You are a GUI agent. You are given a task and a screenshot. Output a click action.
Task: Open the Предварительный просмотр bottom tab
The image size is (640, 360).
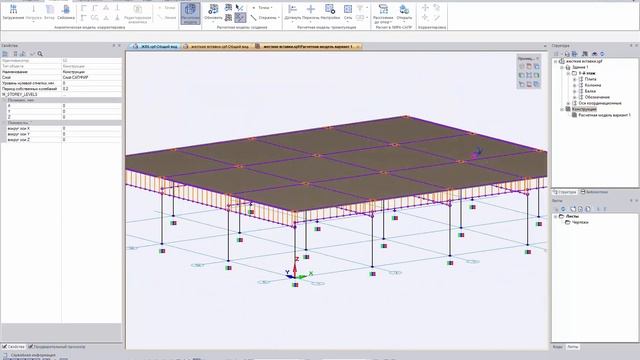tap(57, 347)
